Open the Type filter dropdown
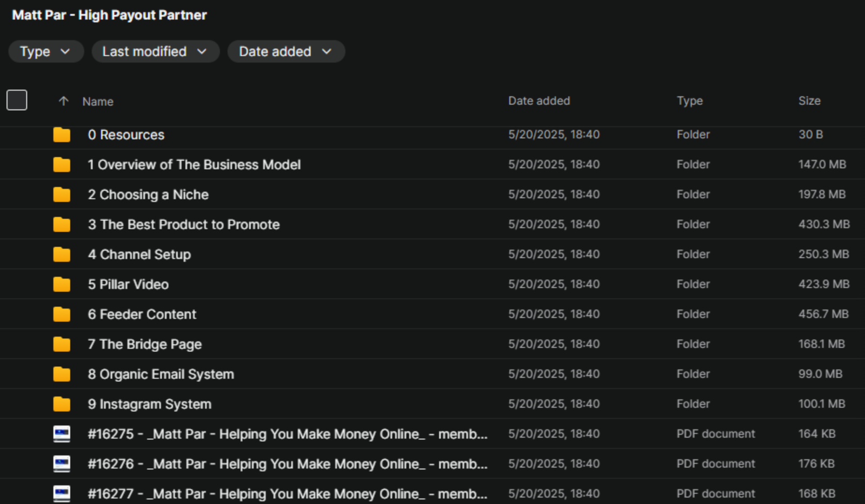Image resolution: width=865 pixels, height=504 pixels. 45,51
